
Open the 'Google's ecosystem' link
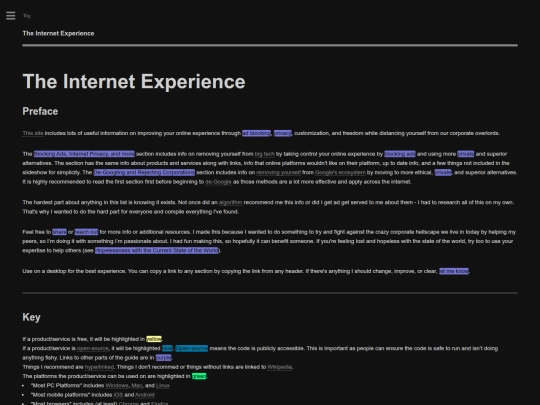click(340, 173)
